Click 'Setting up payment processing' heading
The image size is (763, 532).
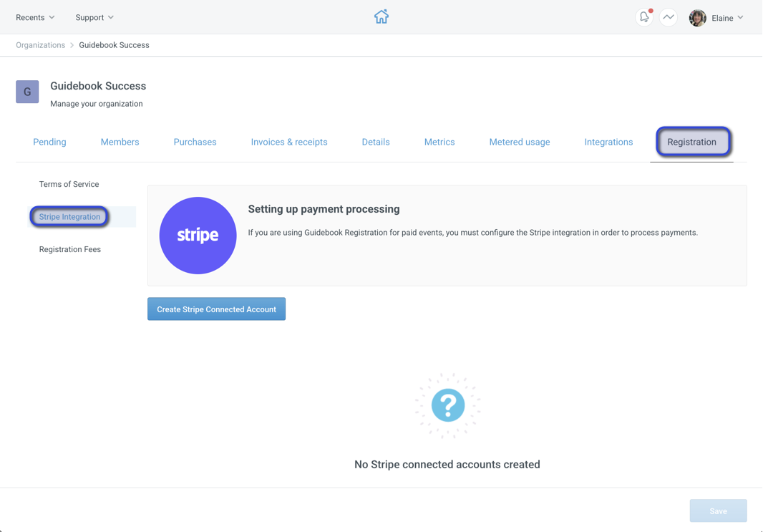tap(324, 209)
